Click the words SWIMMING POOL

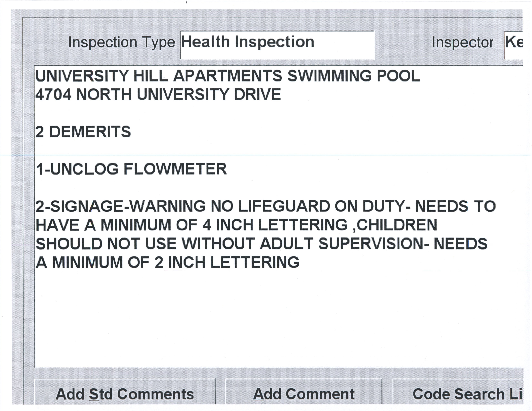(354, 76)
